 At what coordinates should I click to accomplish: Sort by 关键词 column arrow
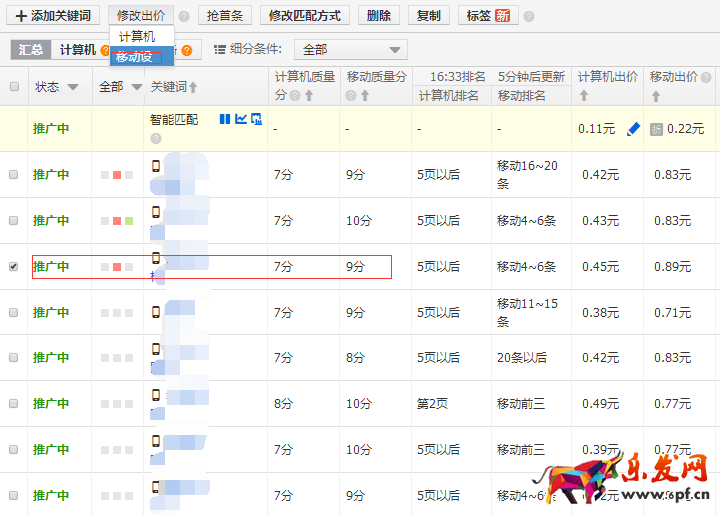(193, 87)
